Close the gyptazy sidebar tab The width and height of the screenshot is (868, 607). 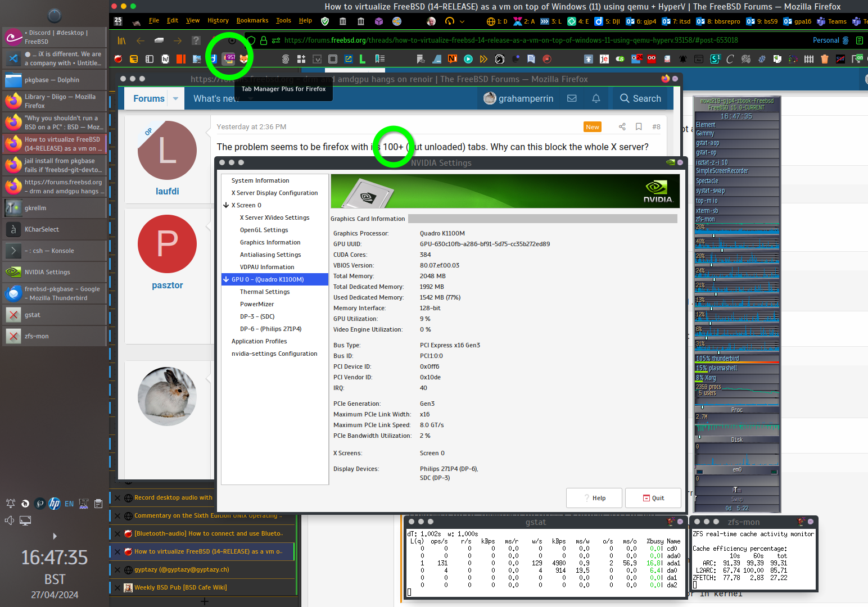tap(117, 570)
